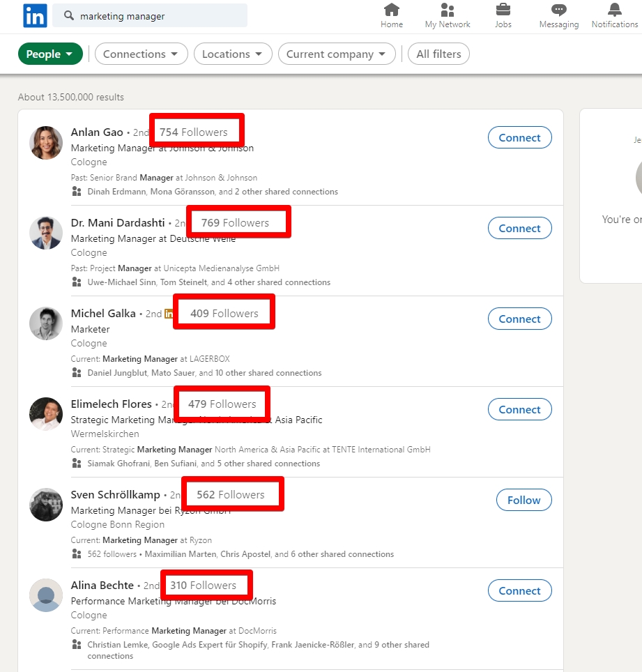Open Elimelech Flores's profile photo

(x=46, y=415)
